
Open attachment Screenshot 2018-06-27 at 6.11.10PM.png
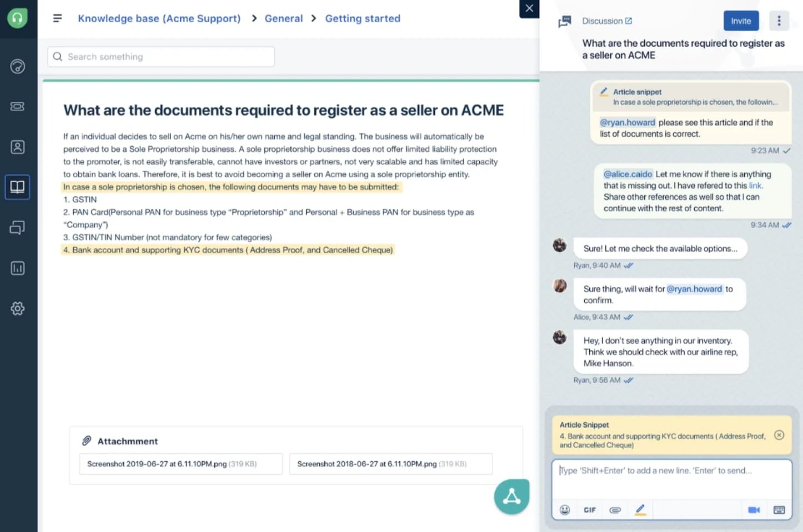pos(391,464)
